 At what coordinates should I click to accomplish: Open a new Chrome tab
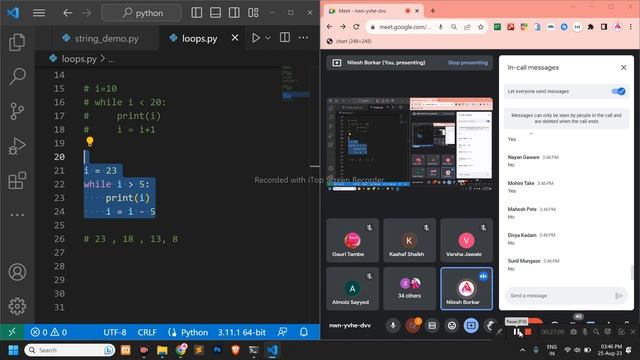(x=432, y=11)
